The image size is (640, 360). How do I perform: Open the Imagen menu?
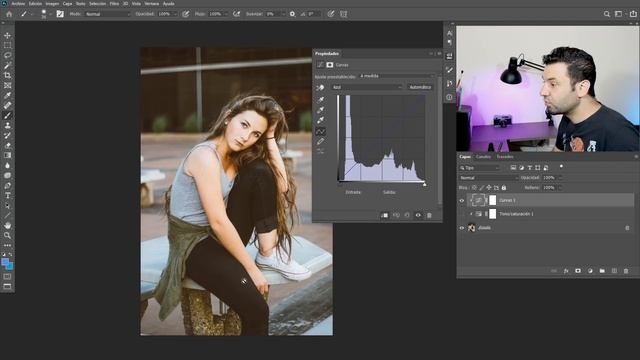pyautogui.click(x=52, y=4)
